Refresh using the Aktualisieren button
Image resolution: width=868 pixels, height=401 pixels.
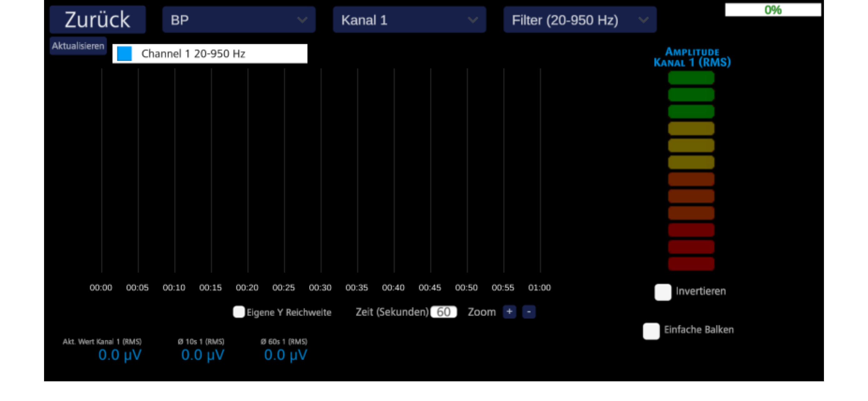78,46
